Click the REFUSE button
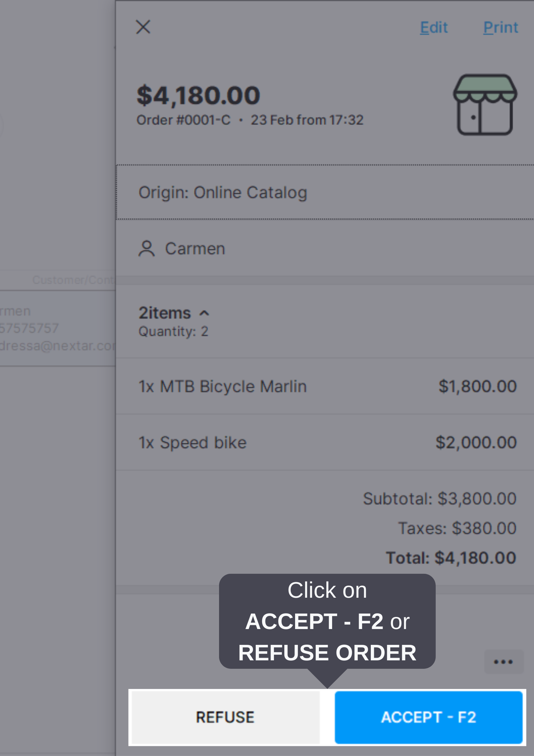Image resolution: width=534 pixels, height=756 pixels. pos(225,716)
